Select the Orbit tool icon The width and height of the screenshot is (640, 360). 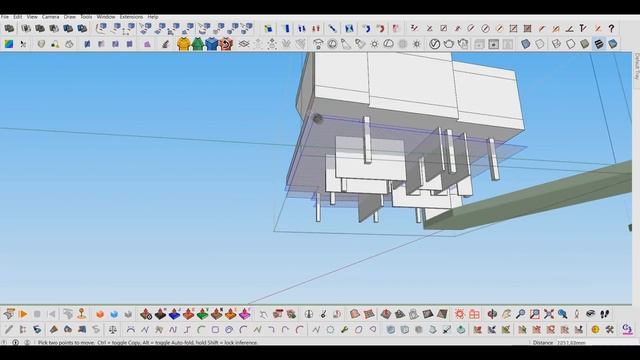(x=492, y=314)
